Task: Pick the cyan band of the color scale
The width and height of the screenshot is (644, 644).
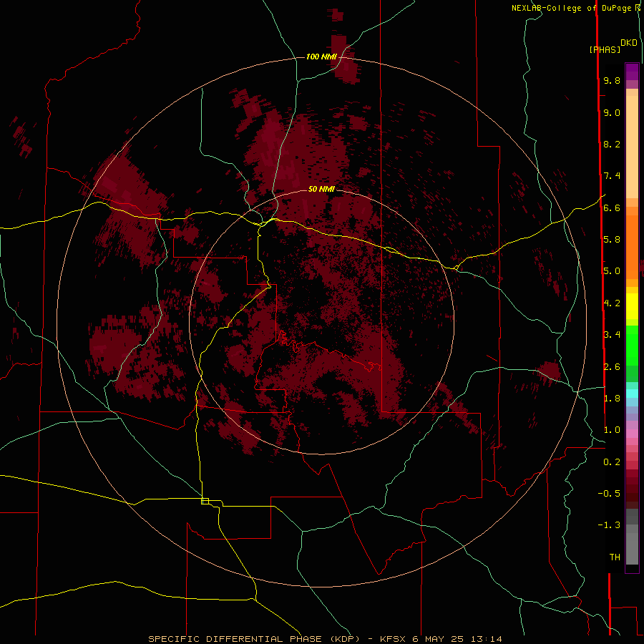Action: click(632, 394)
